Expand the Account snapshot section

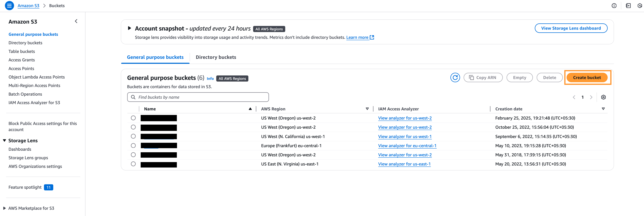pyautogui.click(x=129, y=28)
